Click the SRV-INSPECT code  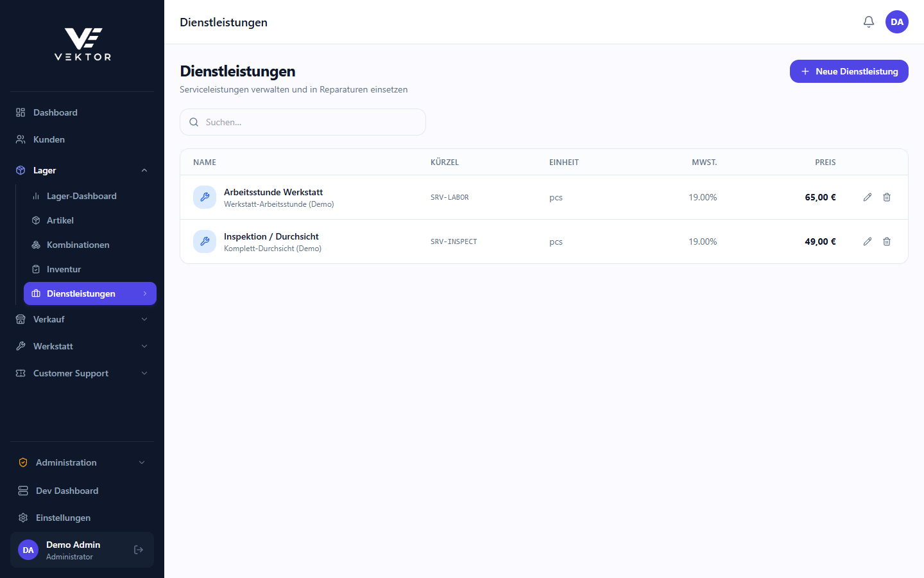pyautogui.click(x=454, y=241)
